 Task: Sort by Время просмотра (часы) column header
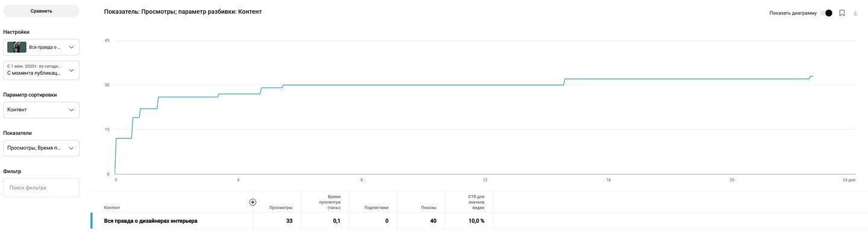pos(330,202)
